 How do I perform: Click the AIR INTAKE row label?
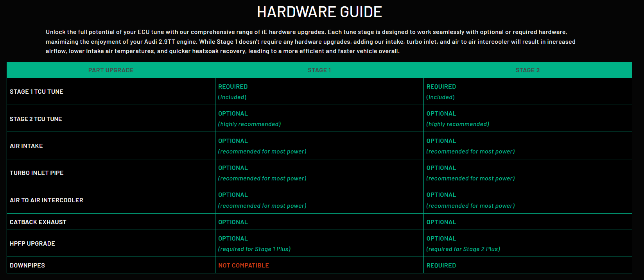tap(26, 146)
